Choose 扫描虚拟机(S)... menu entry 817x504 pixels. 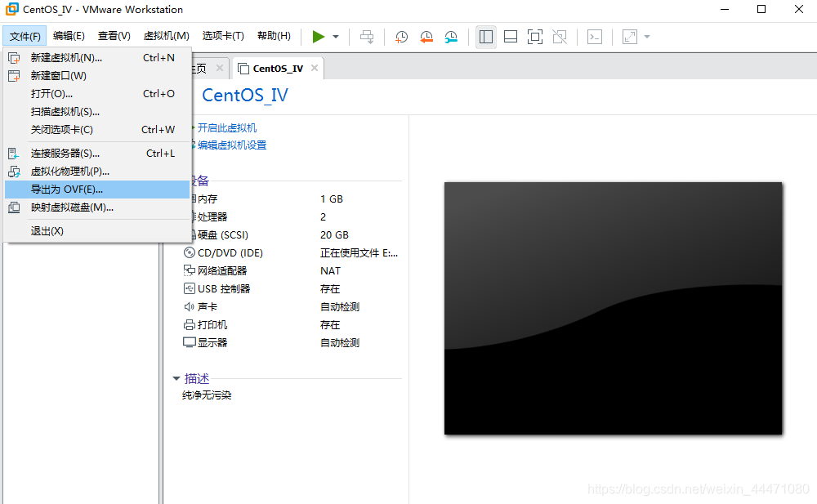pyautogui.click(x=97, y=112)
